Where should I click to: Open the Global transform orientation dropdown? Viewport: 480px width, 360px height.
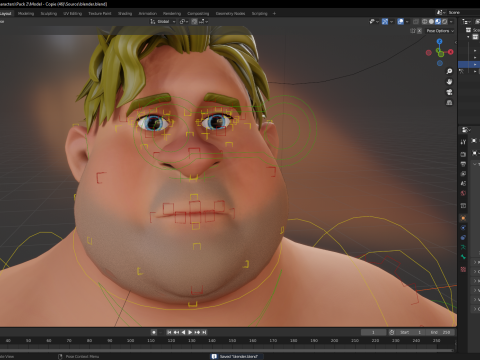click(x=163, y=21)
